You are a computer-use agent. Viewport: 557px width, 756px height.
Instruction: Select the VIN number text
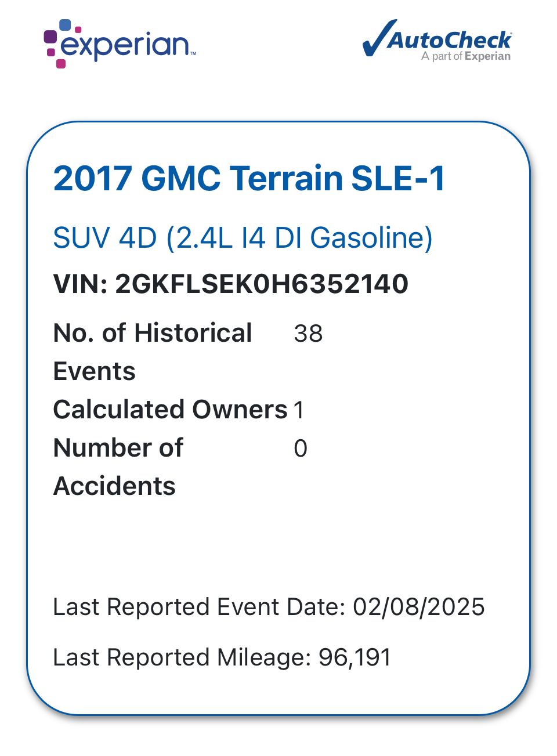click(x=231, y=284)
